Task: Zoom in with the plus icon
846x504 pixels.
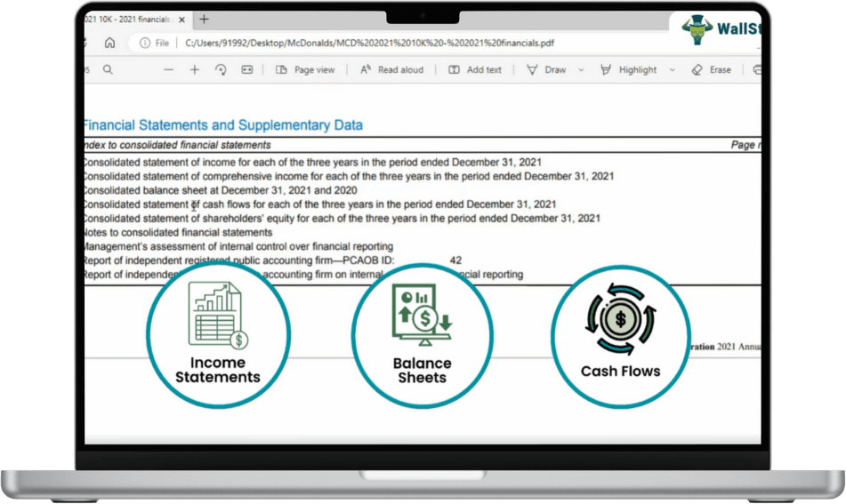Action: [x=195, y=69]
